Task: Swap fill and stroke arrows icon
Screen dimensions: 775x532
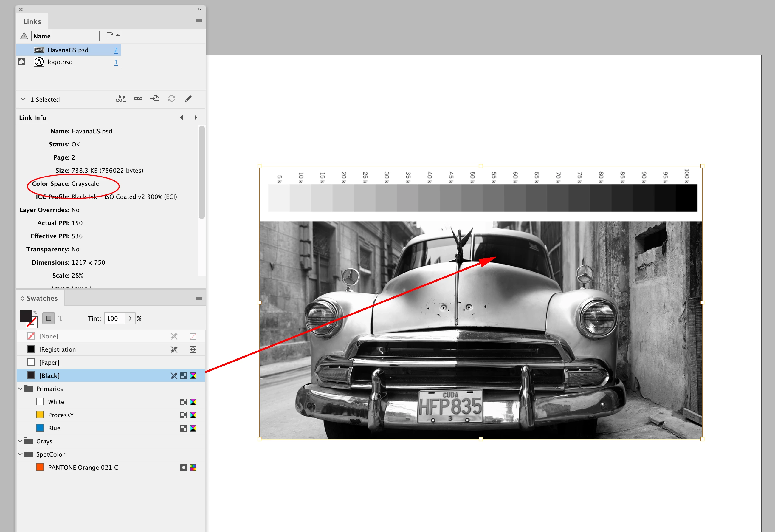Action: click(x=35, y=312)
